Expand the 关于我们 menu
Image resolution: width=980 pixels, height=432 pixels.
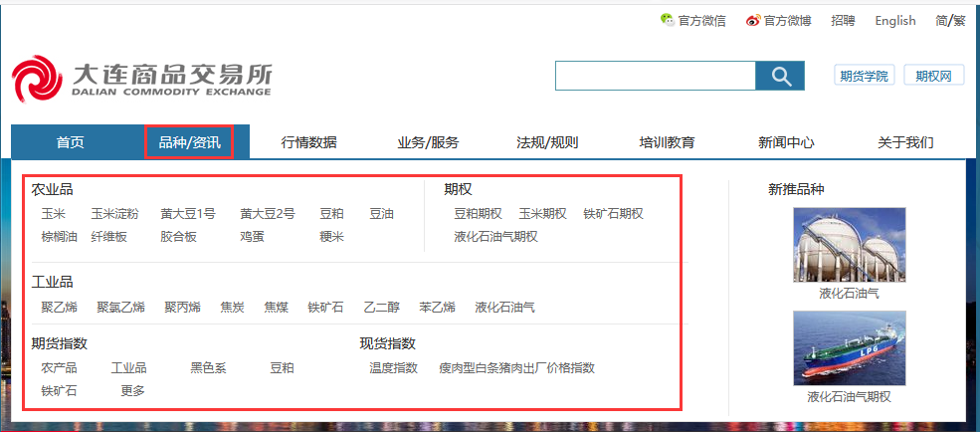[x=905, y=142]
